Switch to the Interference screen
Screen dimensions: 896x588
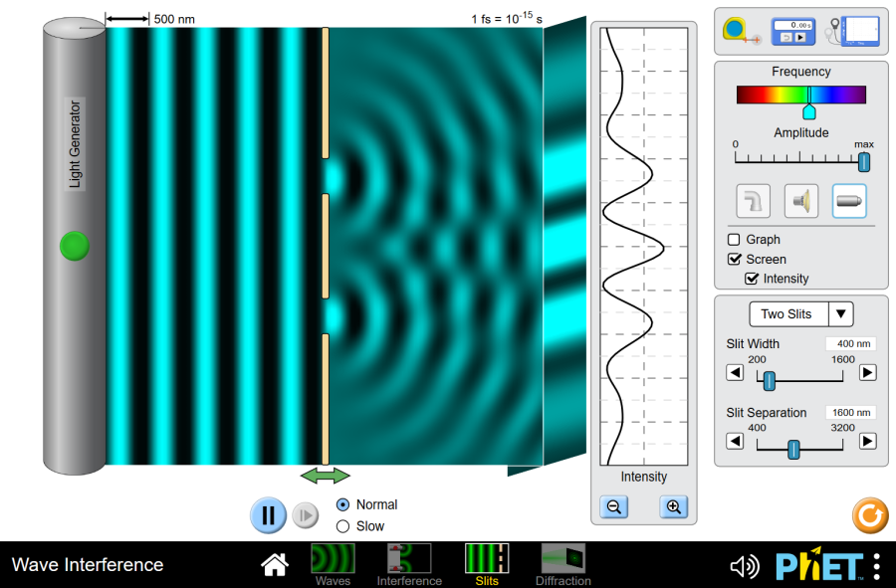coord(409,564)
